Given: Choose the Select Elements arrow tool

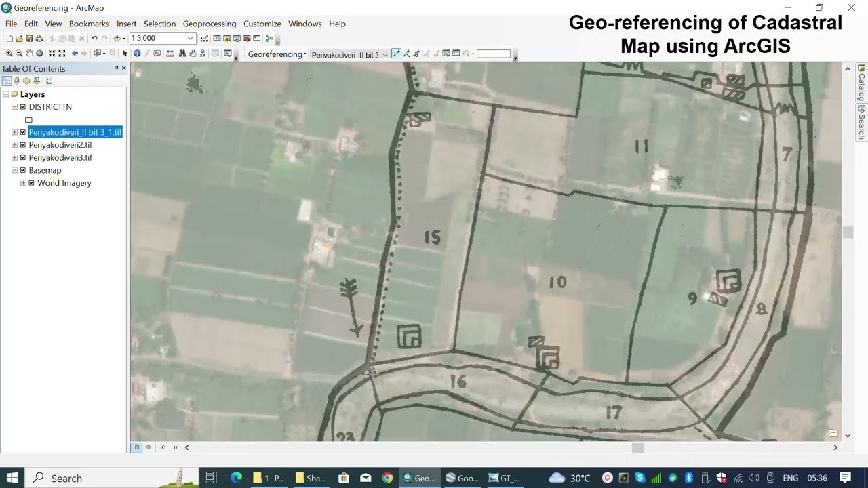Looking at the screenshot, I should (125, 53).
